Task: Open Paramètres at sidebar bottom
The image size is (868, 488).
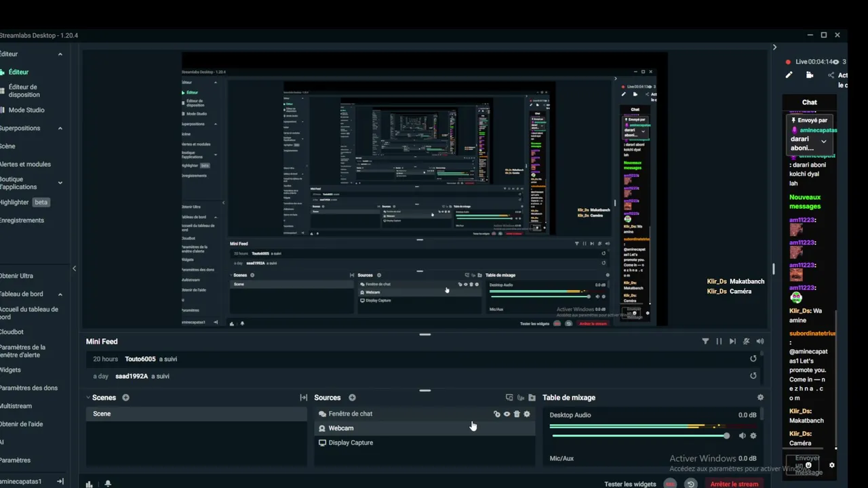Action: coord(15,460)
